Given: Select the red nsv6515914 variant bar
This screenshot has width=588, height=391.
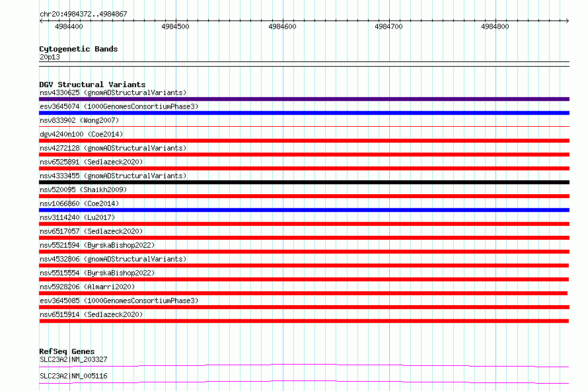Looking at the screenshot, I should (304, 321).
